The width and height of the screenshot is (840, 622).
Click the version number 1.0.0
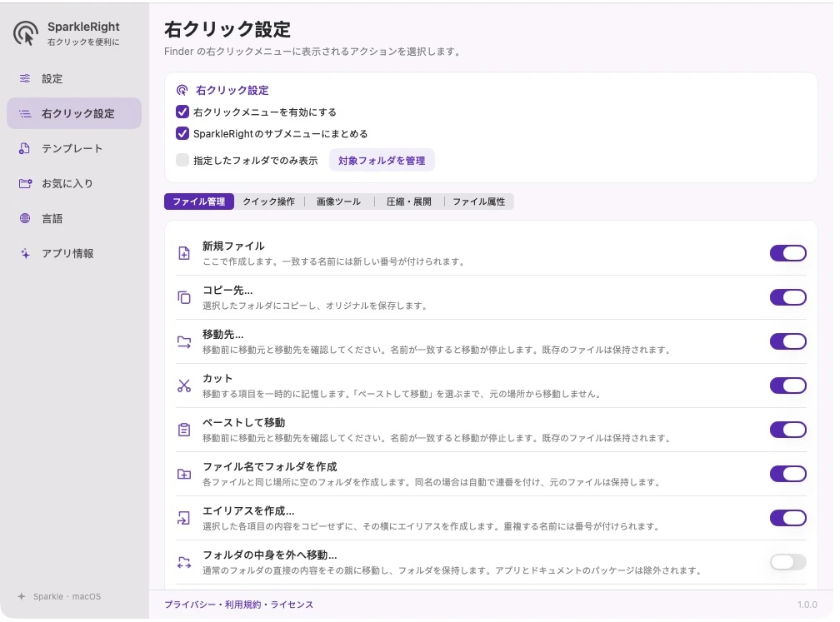coord(807,605)
